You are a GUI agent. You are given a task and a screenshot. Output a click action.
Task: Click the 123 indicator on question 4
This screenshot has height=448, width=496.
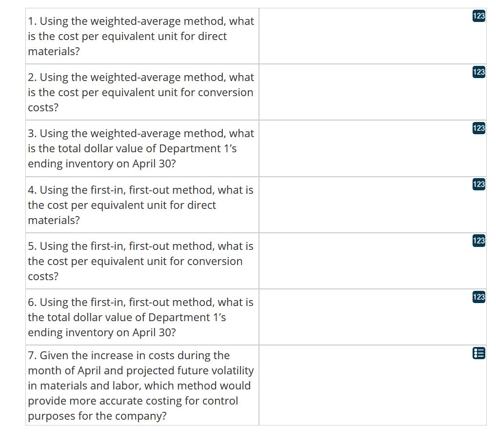(x=478, y=184)
